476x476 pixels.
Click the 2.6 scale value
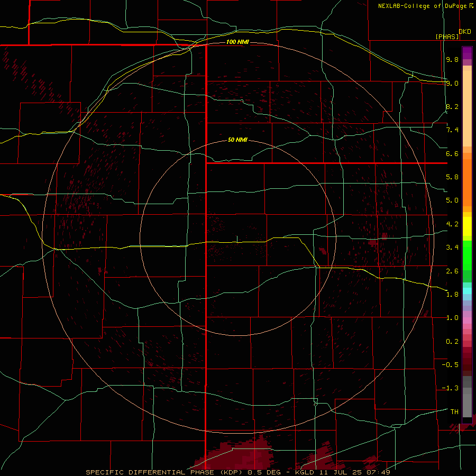tap(452, 271)
